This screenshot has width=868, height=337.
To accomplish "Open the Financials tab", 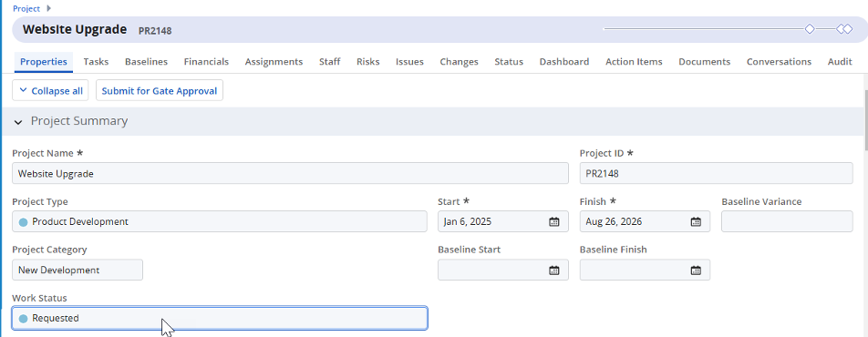I will 206,61.
